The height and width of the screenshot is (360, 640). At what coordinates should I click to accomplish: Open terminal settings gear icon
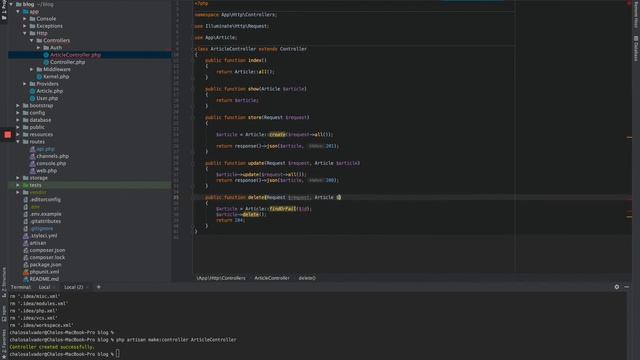coord(616,287)
